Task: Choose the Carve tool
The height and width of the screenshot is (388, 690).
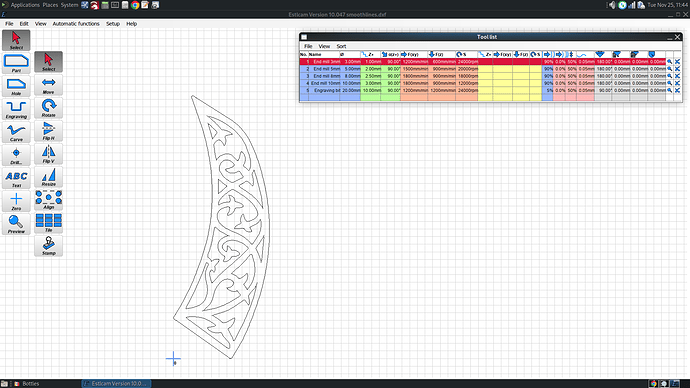Action: [16, 132]
